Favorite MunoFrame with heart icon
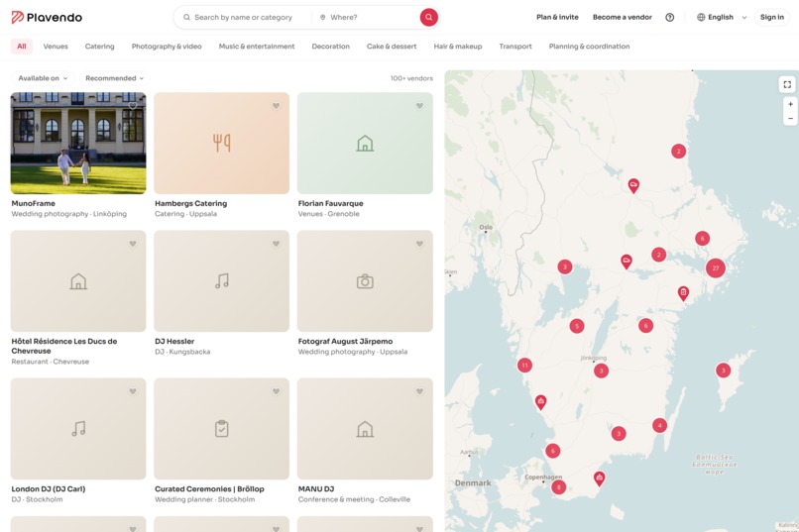799x532 pixels. (x=133, y=106)
